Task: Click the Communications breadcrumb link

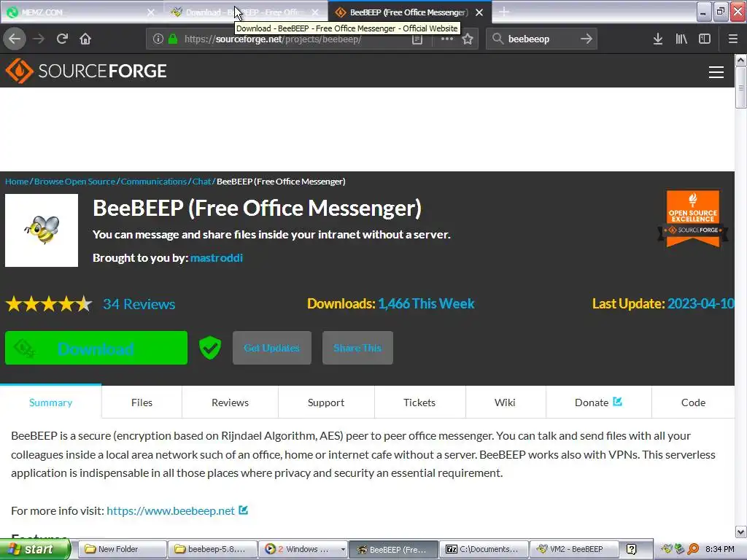Action: coord(153,182)
